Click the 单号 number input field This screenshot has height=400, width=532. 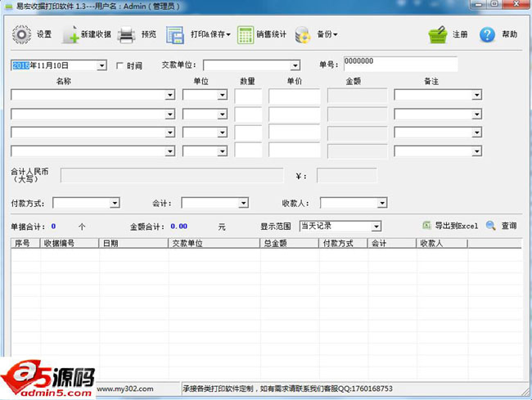pos(400,64)
